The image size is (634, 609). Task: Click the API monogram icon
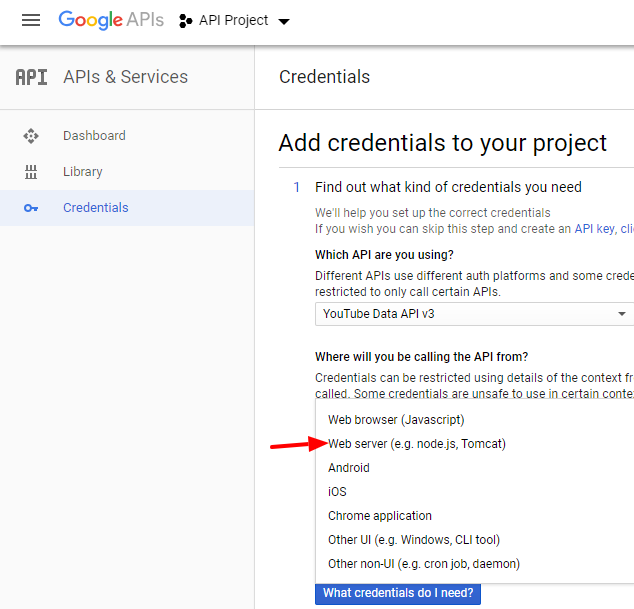pyautogui.click(x=31, y=77)
